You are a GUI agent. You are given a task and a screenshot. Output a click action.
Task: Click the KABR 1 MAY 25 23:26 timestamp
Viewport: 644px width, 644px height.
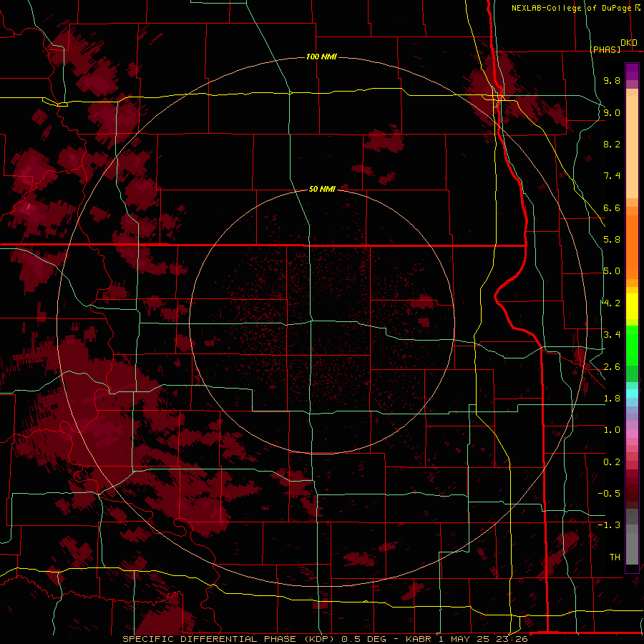tap(467, 639)
